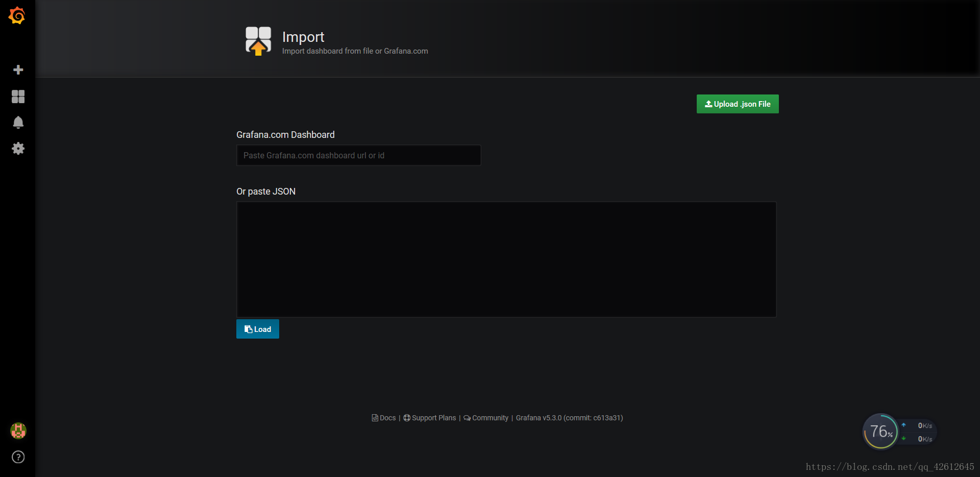Viewport: 980px width, 477px height.
Task: Click Upload .json File button
Action: coord(738,104)
